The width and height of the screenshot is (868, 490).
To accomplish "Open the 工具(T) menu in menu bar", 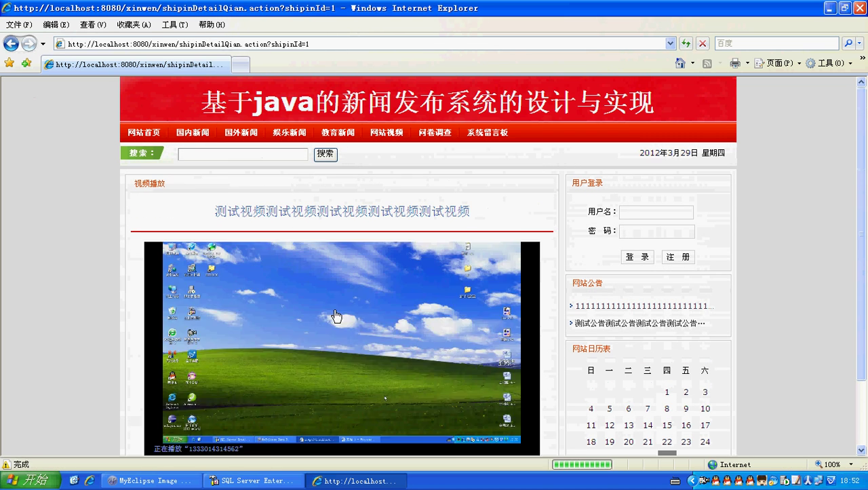I will (175, 24).
